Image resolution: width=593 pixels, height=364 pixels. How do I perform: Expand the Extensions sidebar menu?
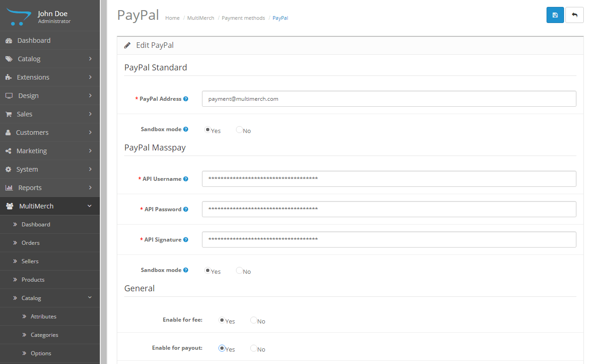point(50,77)
